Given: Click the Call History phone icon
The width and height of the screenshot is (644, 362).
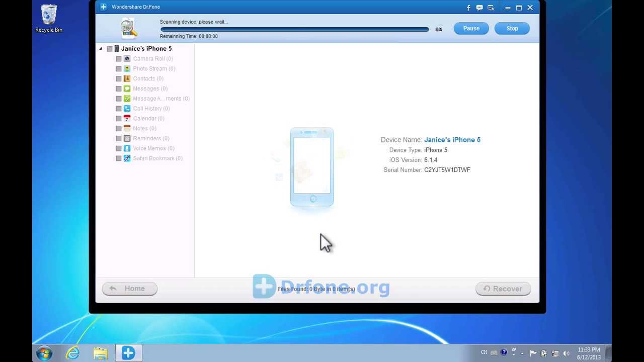Looking at the screenshot, I should coord(127,109).
